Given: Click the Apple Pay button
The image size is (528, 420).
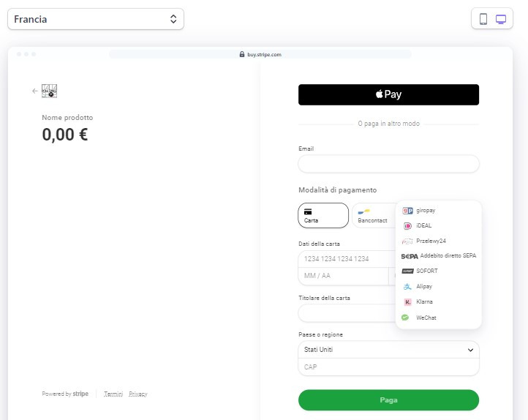Looking at the screenshot, I should 388,94.
